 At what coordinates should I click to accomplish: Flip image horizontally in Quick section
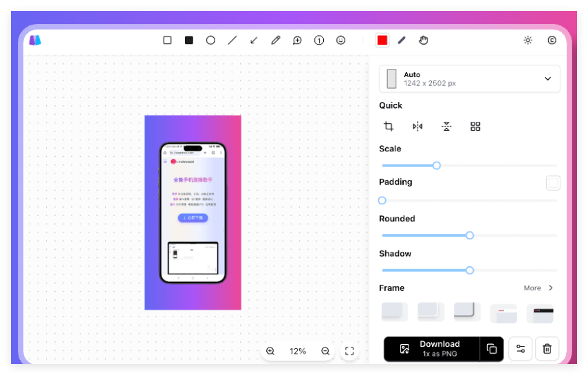[x=417, y=126]
